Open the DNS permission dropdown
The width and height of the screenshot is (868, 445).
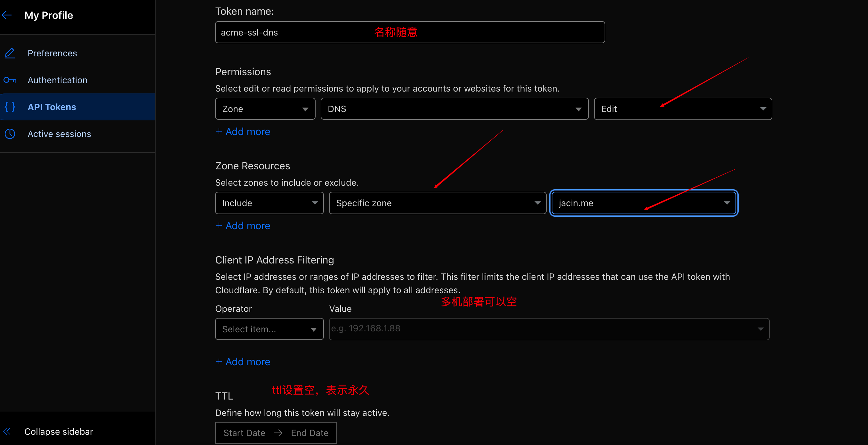(454, 109)
